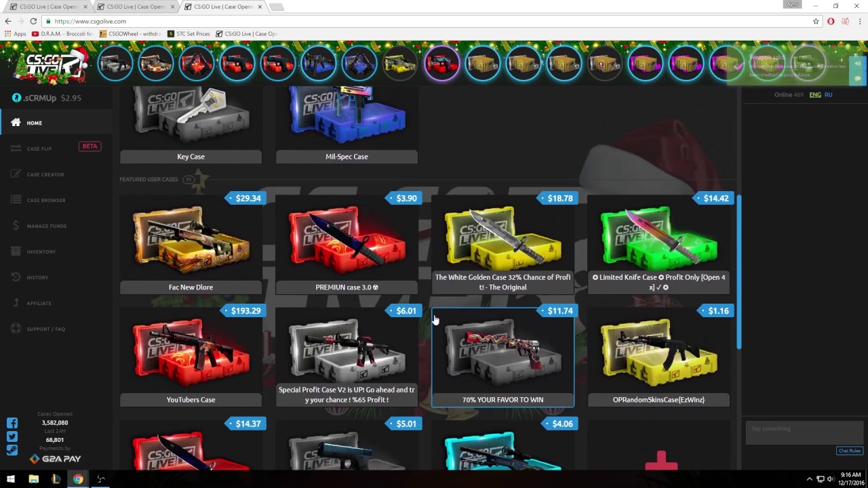
Task: Open HISTORY in sidebar
Action: [56, 277]
